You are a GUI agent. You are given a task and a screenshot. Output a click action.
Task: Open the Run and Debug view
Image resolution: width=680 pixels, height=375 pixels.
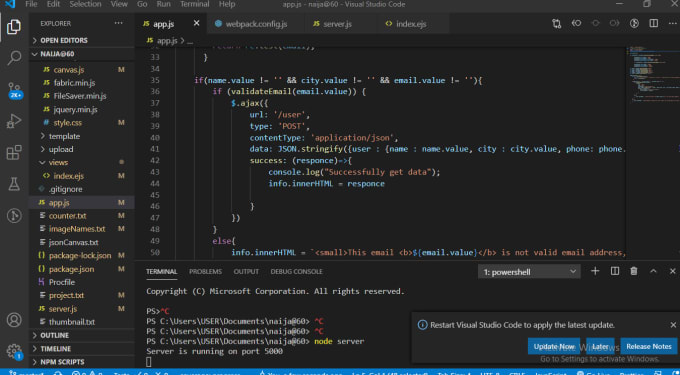[x=14, y=121]
